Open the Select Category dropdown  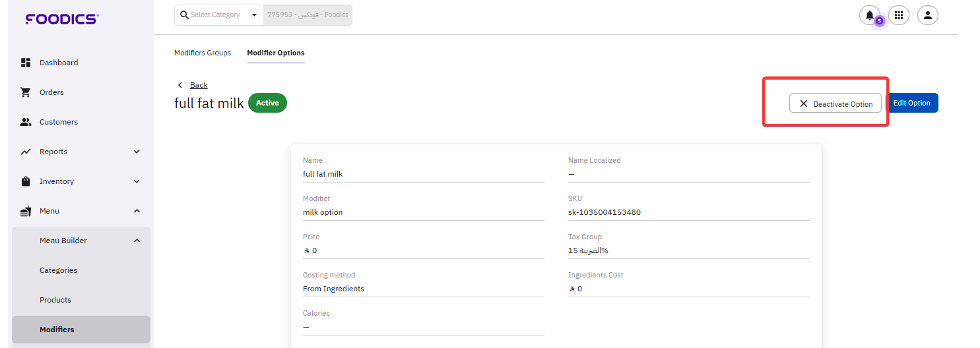tap(254, 15)
